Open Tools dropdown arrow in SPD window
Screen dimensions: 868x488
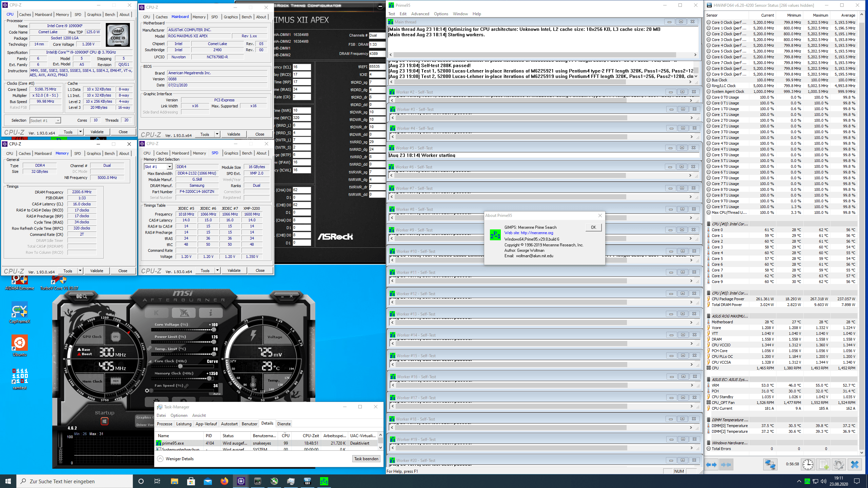point(217,270)
